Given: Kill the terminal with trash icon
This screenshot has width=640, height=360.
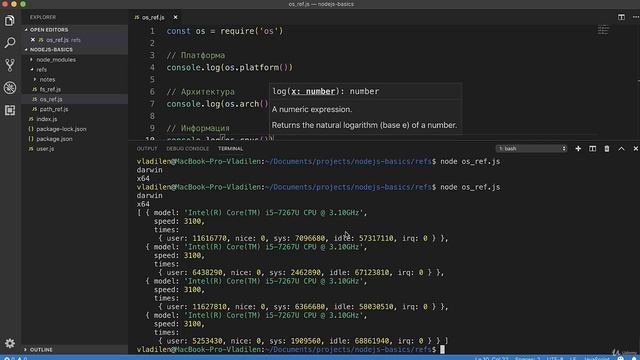Looking at the screenshot, I should coord(607,149).
